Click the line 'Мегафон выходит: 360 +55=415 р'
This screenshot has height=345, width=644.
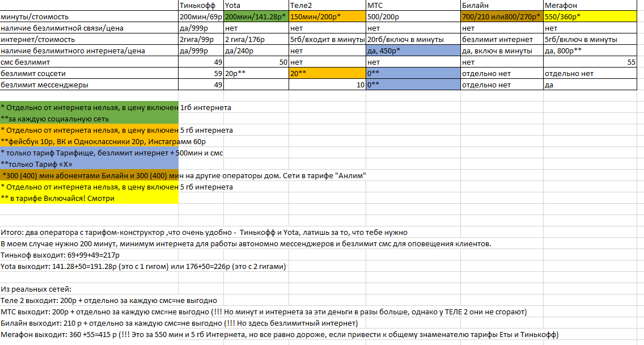[x=279, y=334]
